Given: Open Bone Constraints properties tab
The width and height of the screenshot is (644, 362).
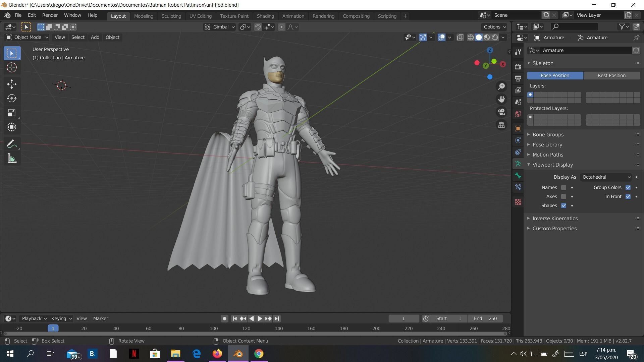Looking at the screenshot, I should [x=518, y=187].
